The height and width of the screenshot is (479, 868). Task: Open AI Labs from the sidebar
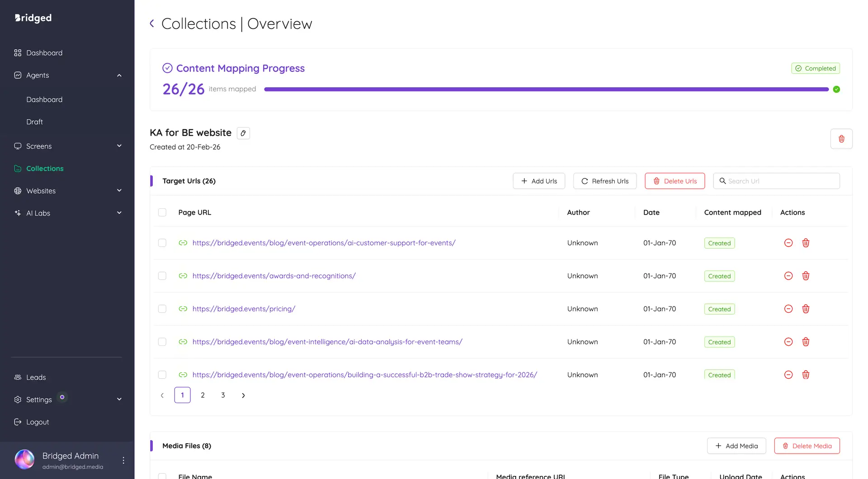click(38, 213)
